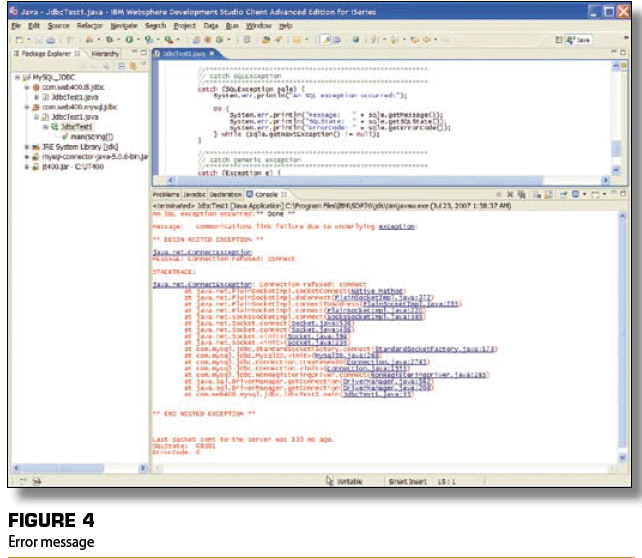The image size is (642, 558).
Task: Collapse the MySQL_JDBC project node
Action: pos(17,77)
